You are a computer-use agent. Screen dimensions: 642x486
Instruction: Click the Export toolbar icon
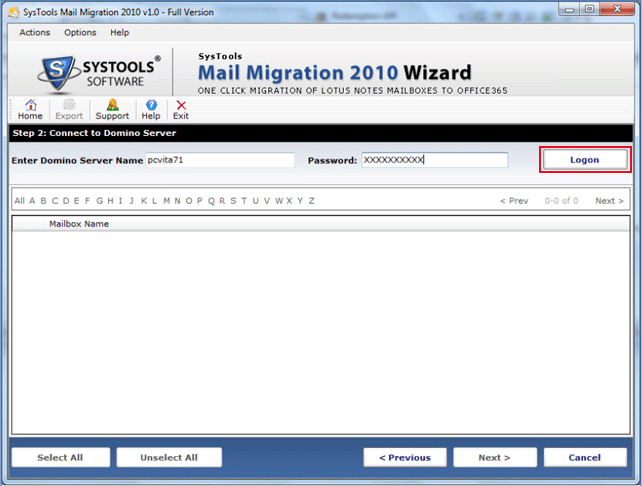[69, 110]
